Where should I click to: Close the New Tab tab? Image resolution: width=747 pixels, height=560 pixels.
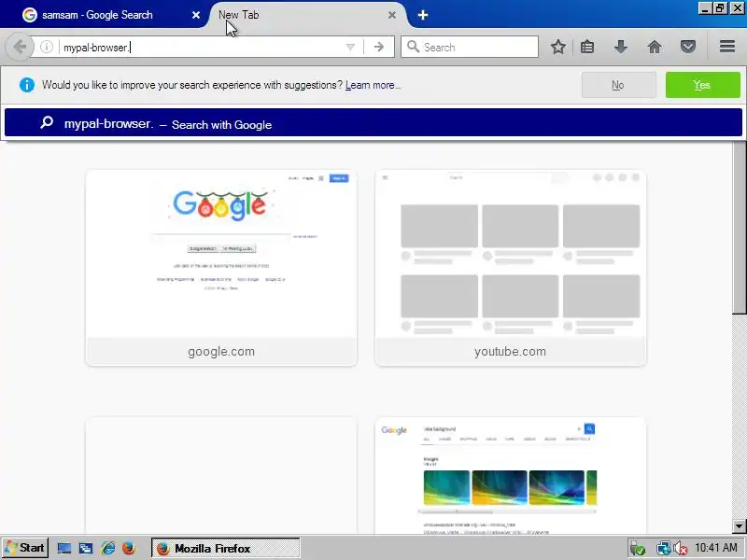click(x=391, y=15)
